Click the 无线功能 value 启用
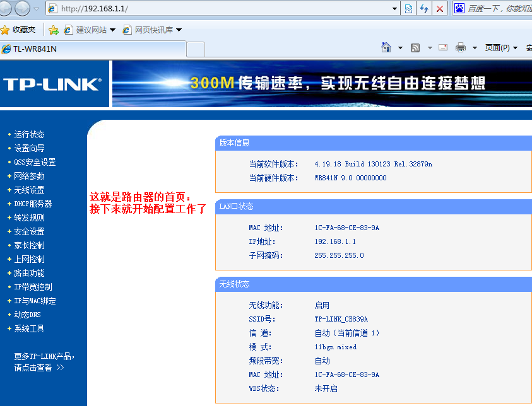The width and height of the screenshot is (532, 406). tap(322, 306)
